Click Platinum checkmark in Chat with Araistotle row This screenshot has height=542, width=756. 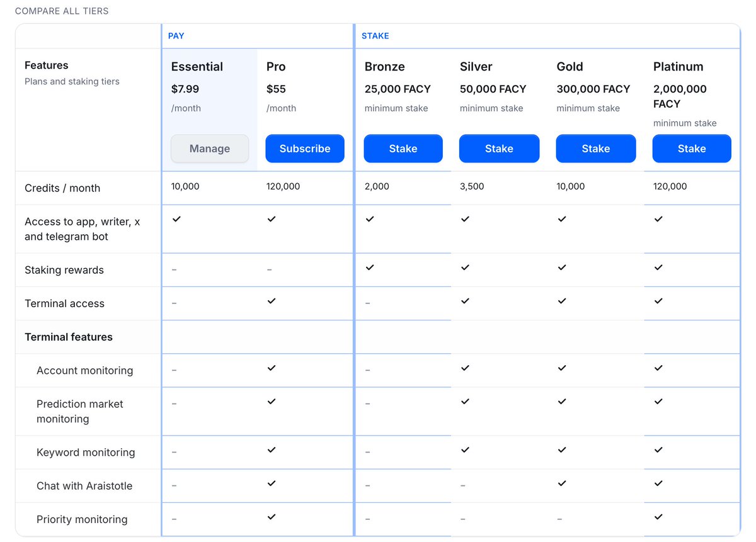pyautogui.click(x=658, y=483)
